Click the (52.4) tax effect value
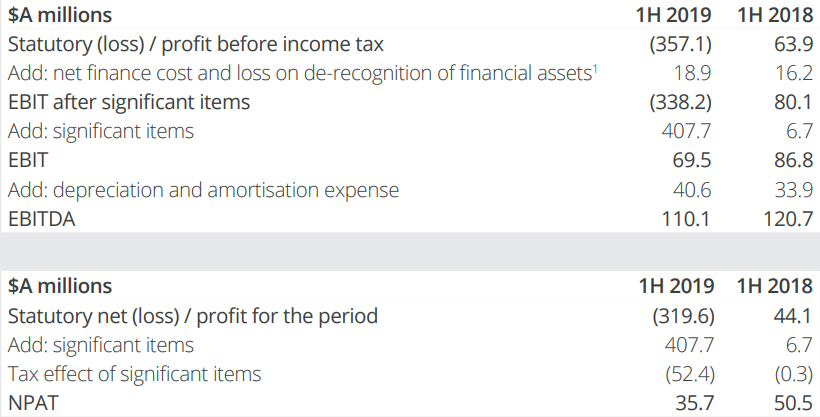The image size is (820, 417). 690,374
